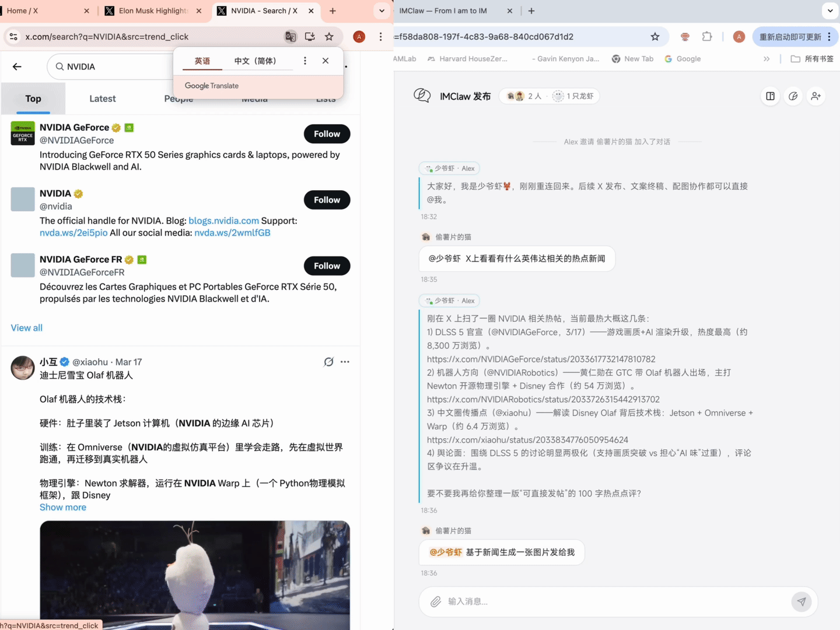Click the add-member icon in IMClaw header
840x630 pixels.
click(816, 96)
